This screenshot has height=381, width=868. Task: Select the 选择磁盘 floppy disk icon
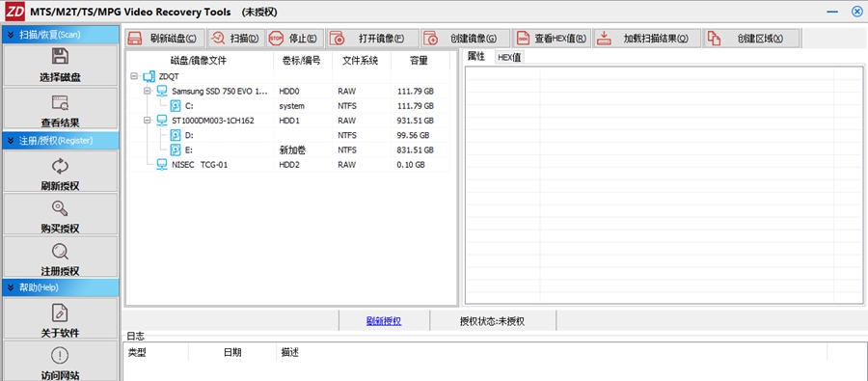pyautogui.click(x=60, y=56)
